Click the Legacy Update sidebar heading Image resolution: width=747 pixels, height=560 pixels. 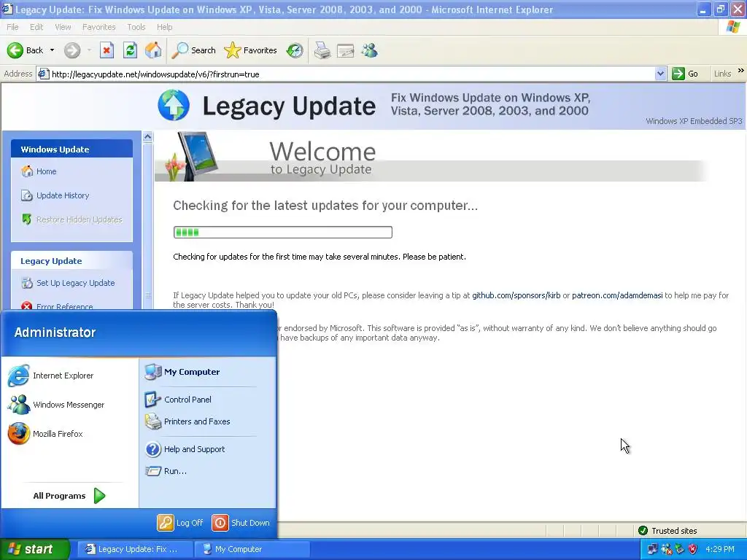click(x=51, y=261)
